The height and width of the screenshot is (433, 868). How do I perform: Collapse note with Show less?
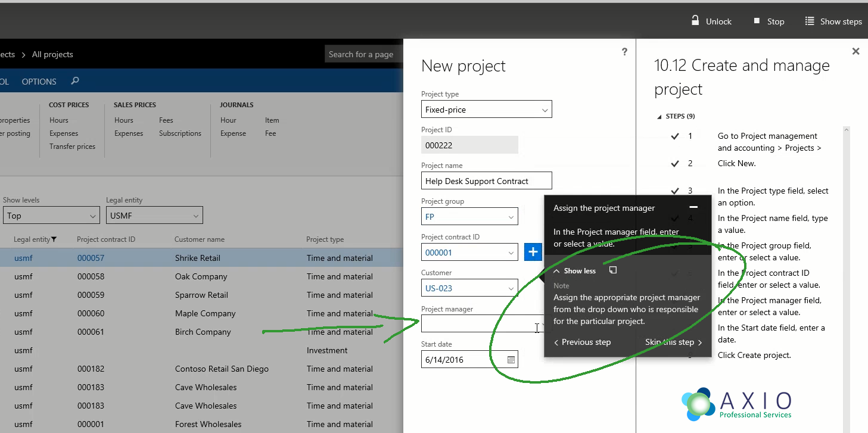575,271
